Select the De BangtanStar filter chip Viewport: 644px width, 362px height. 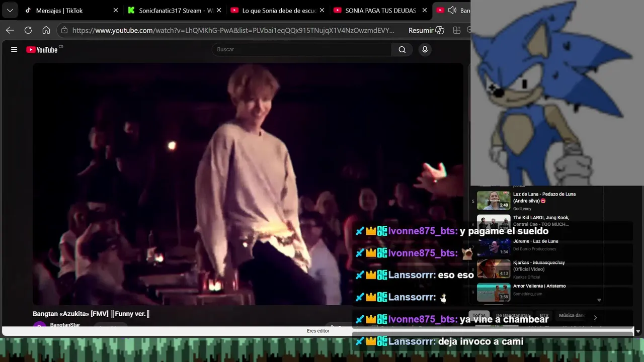[513, 316]
